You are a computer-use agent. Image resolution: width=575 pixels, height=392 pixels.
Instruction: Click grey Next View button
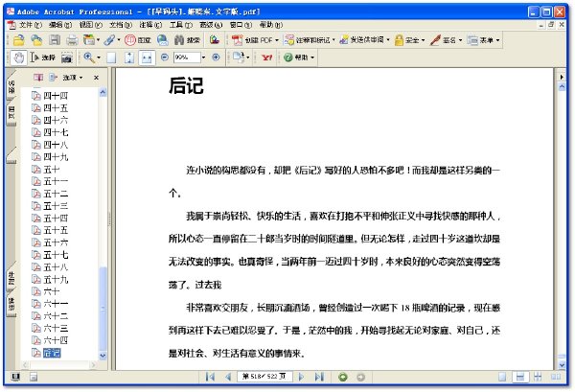click(x=360, y=377)
